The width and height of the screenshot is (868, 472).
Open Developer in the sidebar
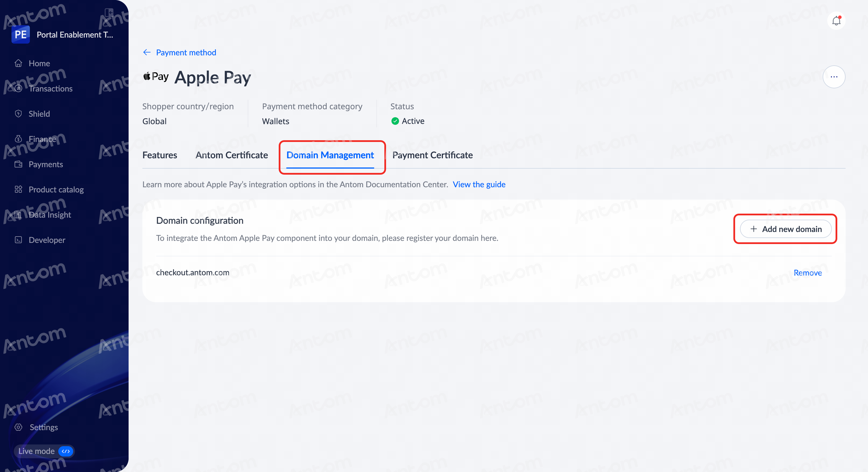(47, 240)
